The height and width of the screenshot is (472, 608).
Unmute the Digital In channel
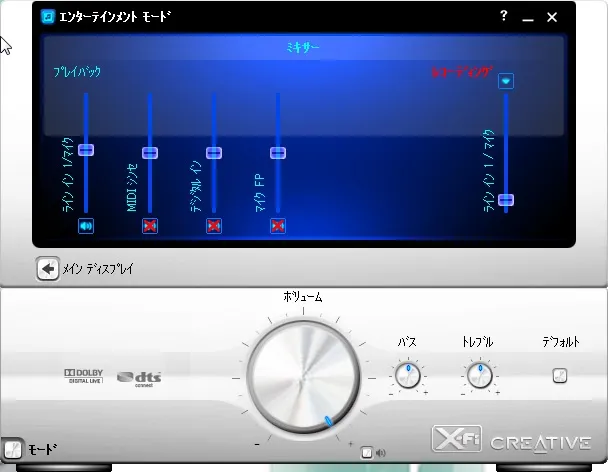pyautogui.click(x=213, y=225)
